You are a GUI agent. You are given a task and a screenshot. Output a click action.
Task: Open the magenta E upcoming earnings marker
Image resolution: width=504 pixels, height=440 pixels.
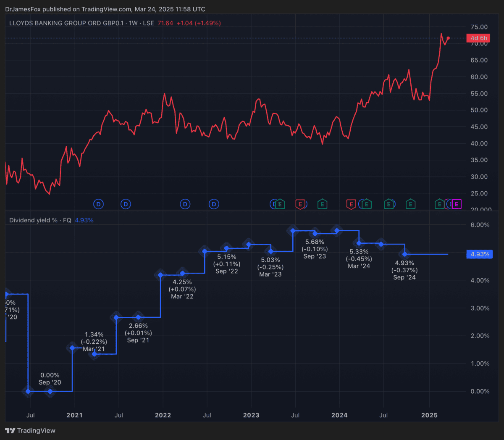point(457,204)
